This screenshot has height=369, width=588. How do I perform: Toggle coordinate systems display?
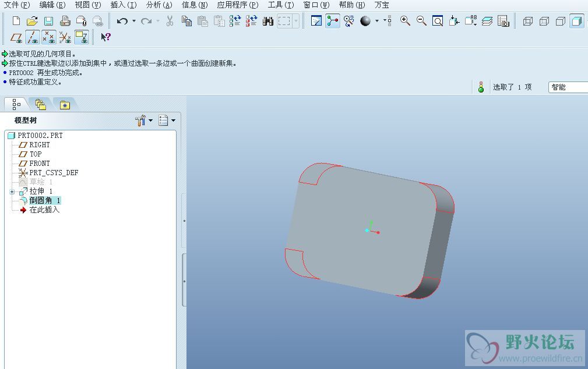(x=65, y=37)
